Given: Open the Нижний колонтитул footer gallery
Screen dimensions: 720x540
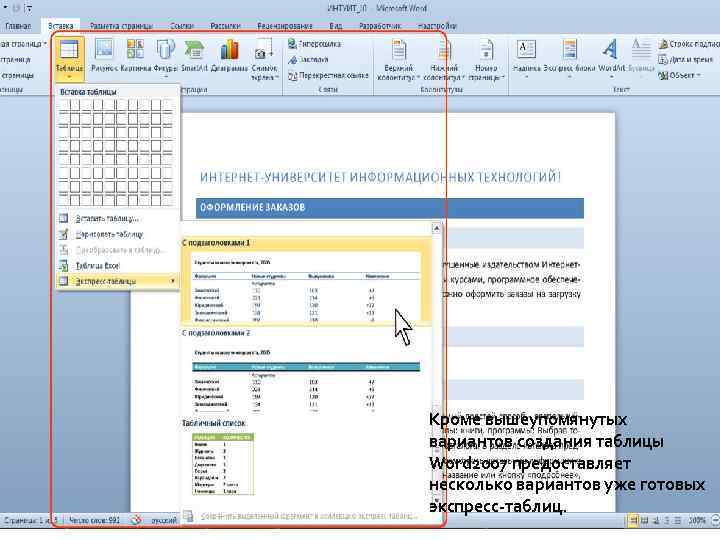Looking at the screenshot, I should click(444, 60).
